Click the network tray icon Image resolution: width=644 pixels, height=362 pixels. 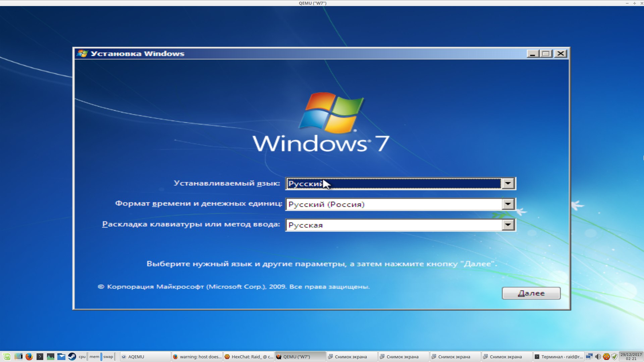pos(589,357)
